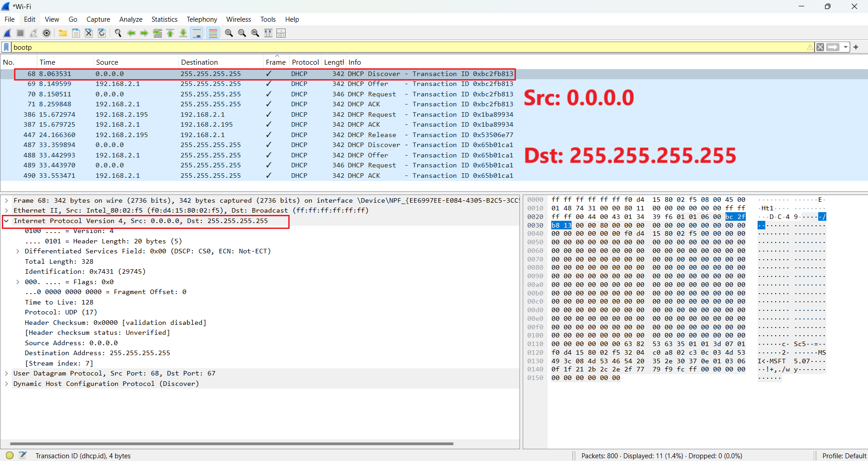Open recent display filters dropdown
868x461 pixels.
[x=845, y=47]
